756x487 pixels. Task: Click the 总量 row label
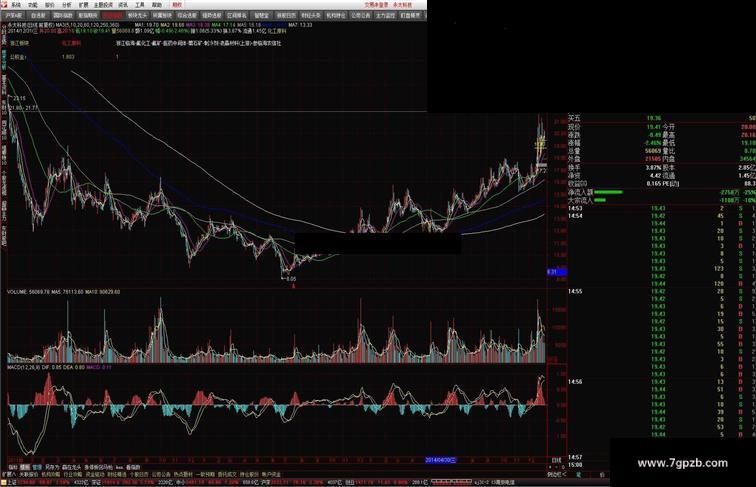click(x=574, y=150)
